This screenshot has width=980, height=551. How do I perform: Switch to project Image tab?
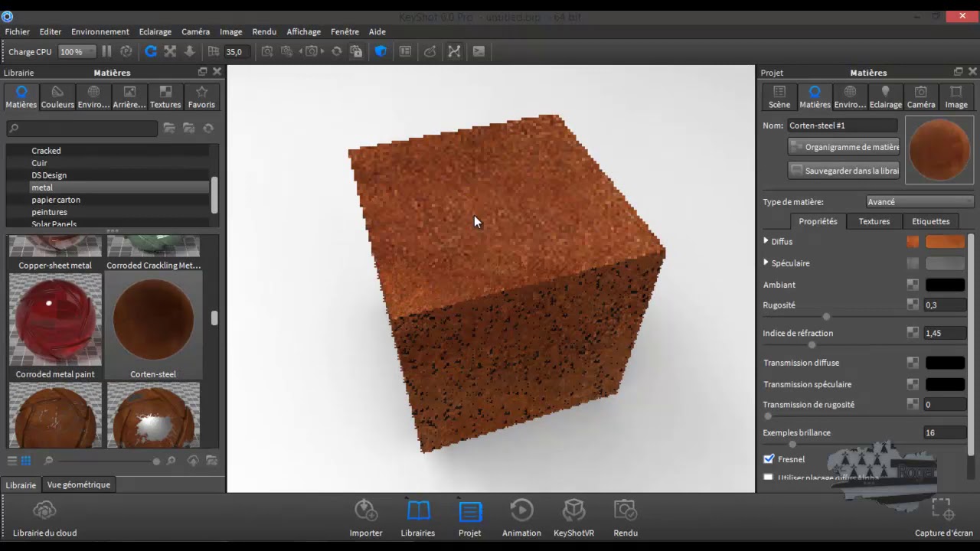click(x=956, y=97)
